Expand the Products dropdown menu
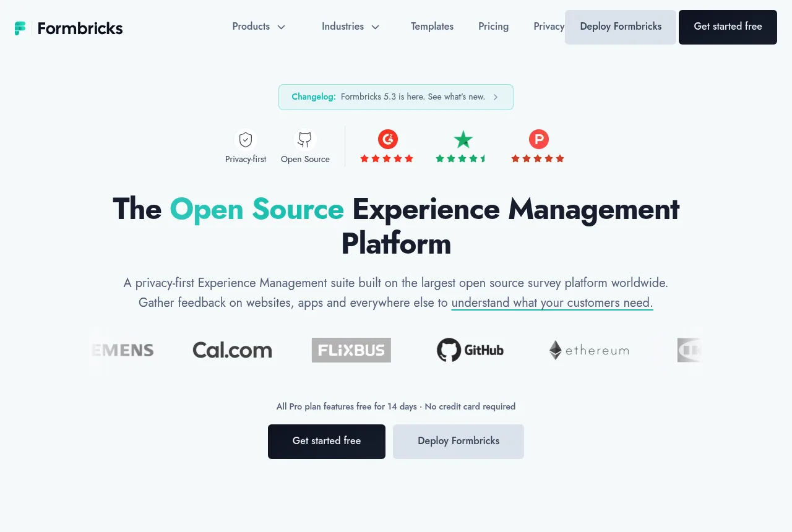The width and height of the screenshot is (792, 532). tap(259, 27)
